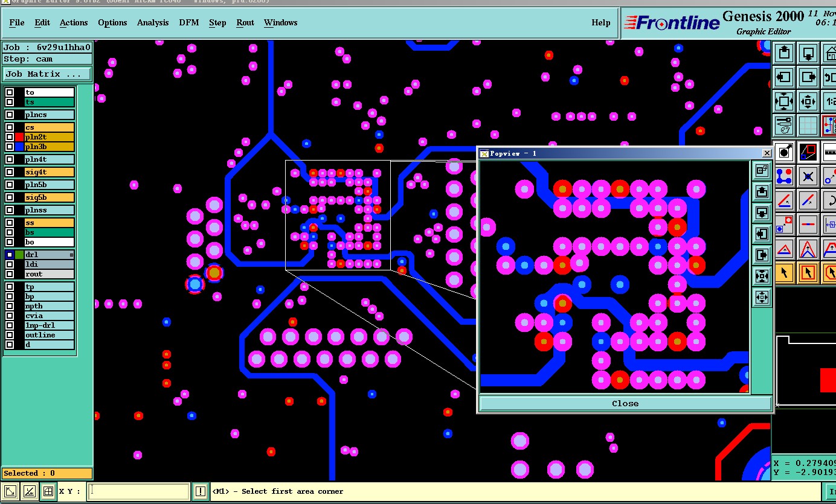Select layer name cvia
The image size is (836, 504).
click(x=49, y=316)
